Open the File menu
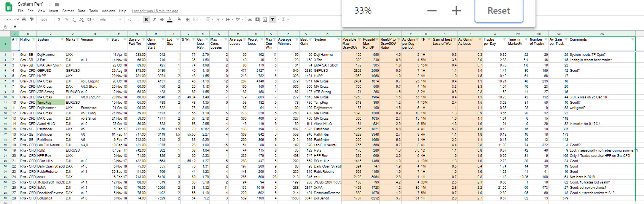644x204 pixels. [x=21, y=11]
